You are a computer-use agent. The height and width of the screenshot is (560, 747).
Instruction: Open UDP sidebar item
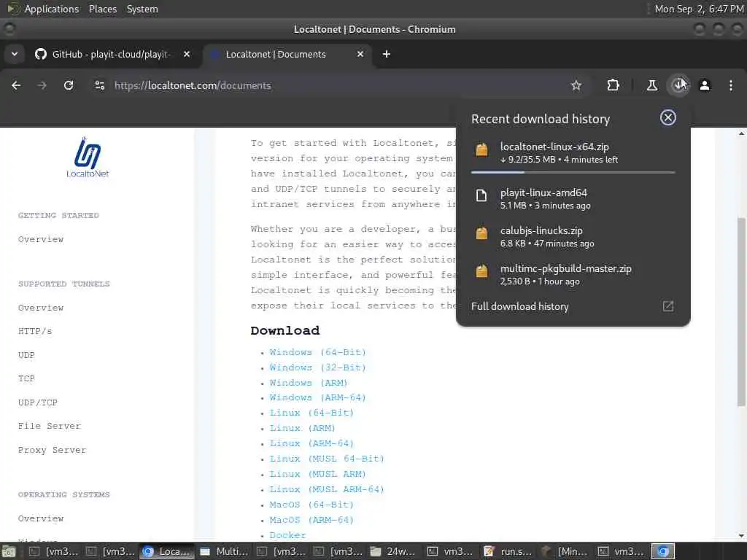[26, 355]
